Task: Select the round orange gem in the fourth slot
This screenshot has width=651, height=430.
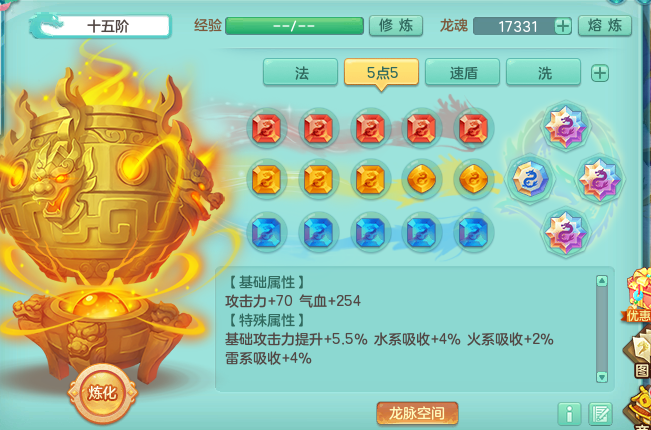Action: click(x=422, y=179)
